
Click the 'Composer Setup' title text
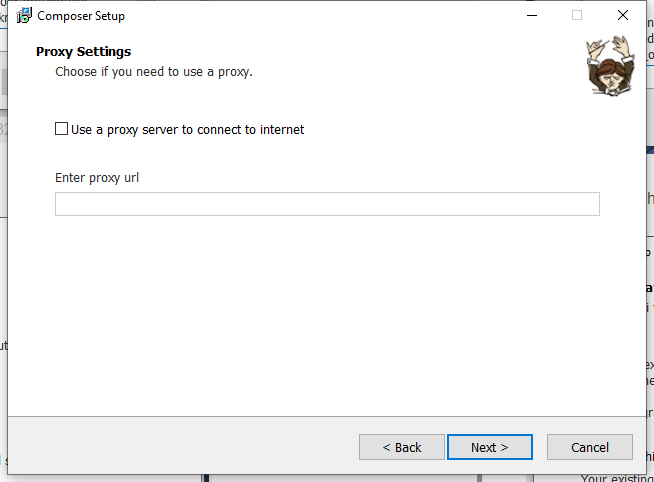81,16
